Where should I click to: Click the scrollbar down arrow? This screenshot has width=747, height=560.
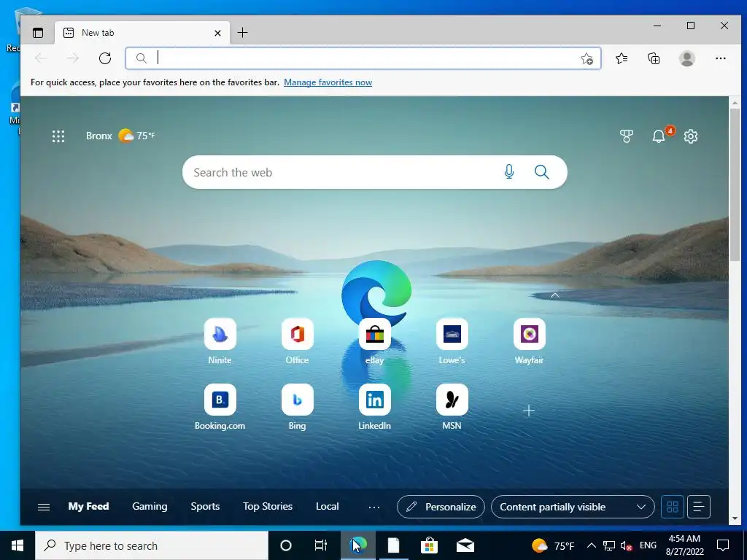(735, 518)
